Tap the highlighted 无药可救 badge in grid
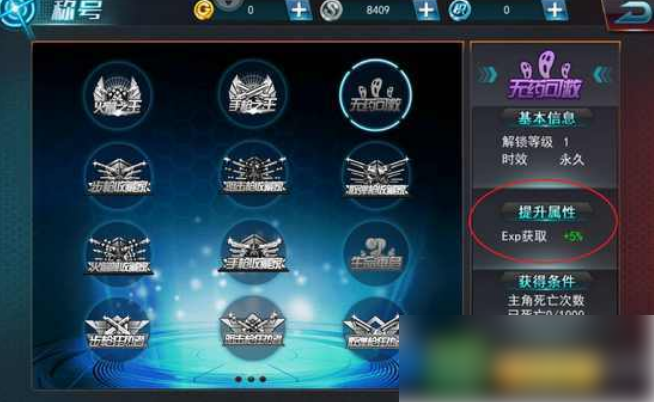This screenshot has height=402, width=654. (x=375, y=95)
